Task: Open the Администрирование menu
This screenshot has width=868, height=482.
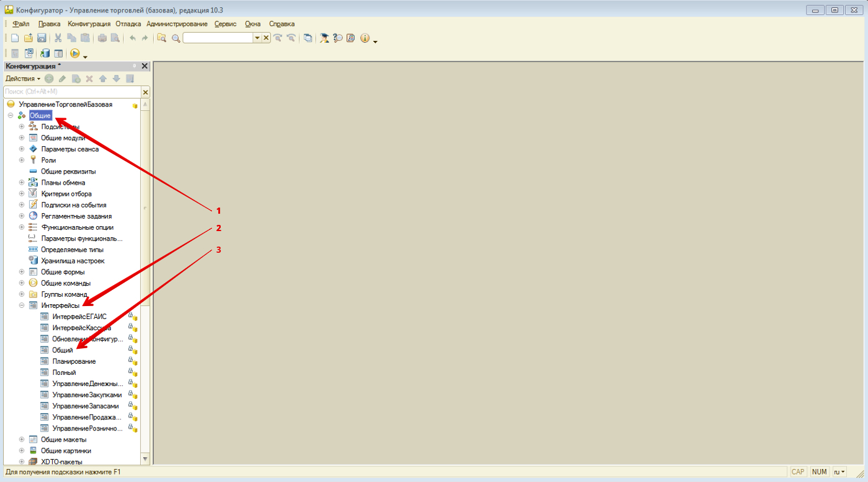Action: (177, 24)
